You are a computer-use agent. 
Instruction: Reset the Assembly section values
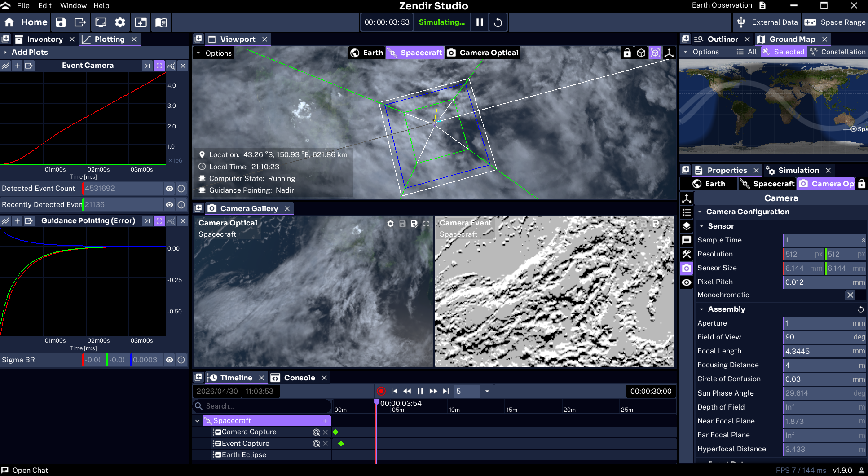(x=861, y=309)
